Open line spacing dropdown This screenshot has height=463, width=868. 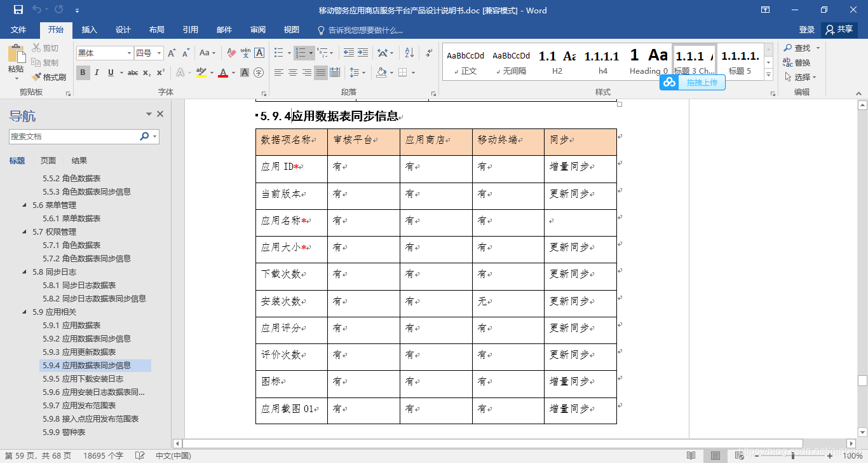(358, 73)
